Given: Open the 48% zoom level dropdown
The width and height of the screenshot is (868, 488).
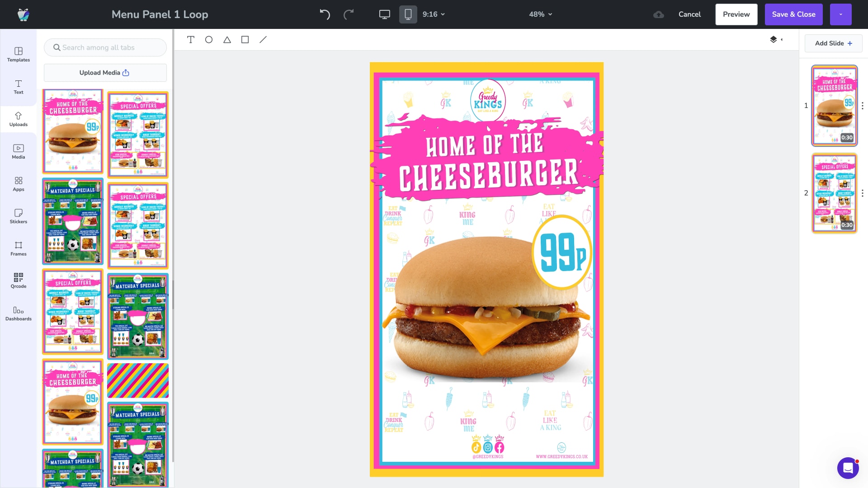Looking at the screenshot, I should click(541, 14).
